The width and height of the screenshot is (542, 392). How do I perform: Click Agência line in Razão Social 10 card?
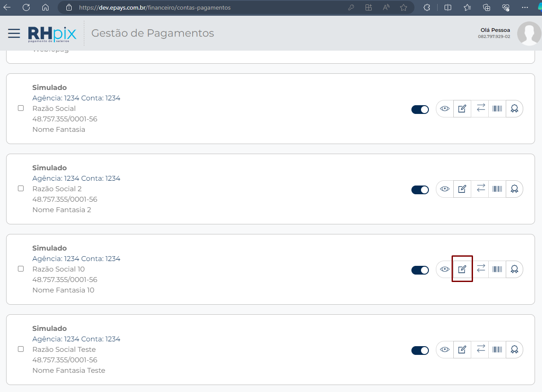(76, 258)
